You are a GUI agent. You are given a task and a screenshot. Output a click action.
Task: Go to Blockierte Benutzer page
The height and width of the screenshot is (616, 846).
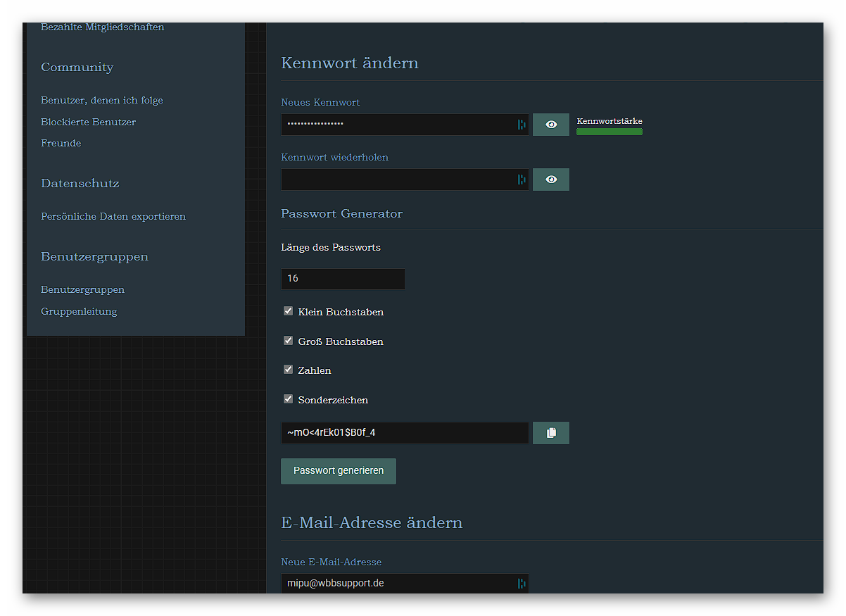88,122
